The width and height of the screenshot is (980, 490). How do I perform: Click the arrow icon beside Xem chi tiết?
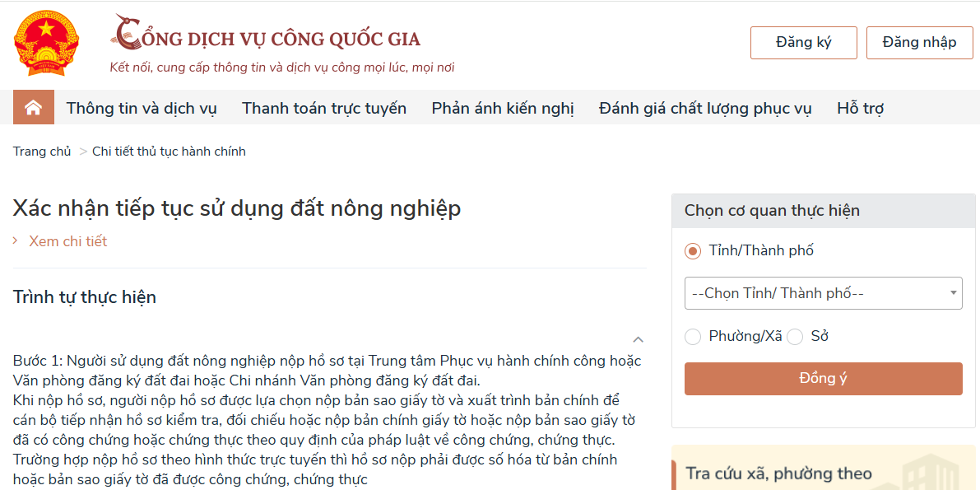[x=16, y=241]
